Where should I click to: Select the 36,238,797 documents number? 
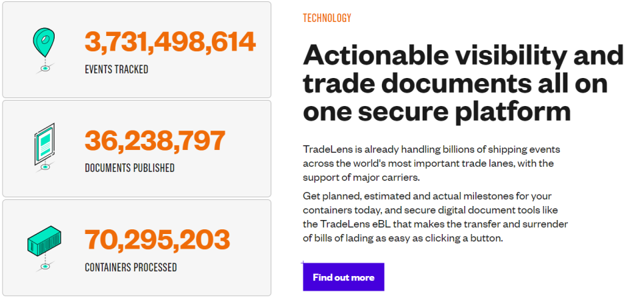tap(155, 141)
